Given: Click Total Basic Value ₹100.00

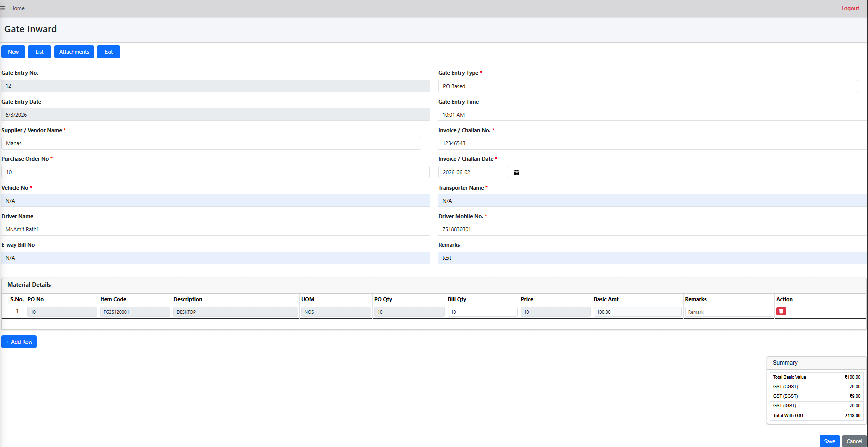Looking at the screenshot, I should (x=852, y=377).
